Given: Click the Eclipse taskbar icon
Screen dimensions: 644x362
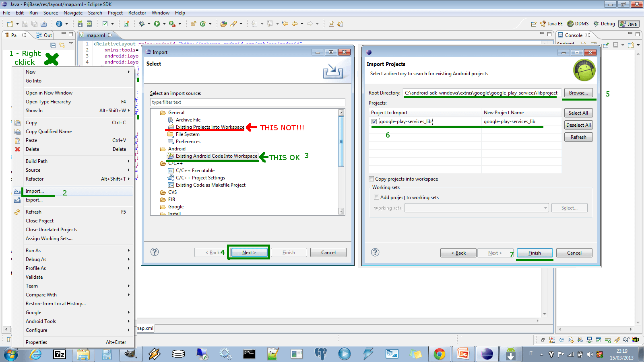Looking at the screenshot, I should 487,354.
